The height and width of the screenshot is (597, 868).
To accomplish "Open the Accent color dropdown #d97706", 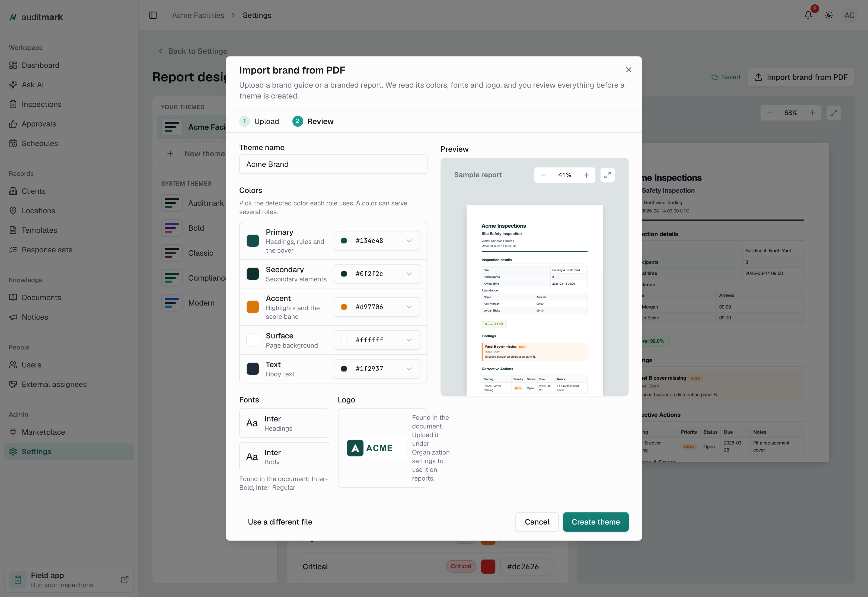I will pyautogui.click(x=377, y=307).
